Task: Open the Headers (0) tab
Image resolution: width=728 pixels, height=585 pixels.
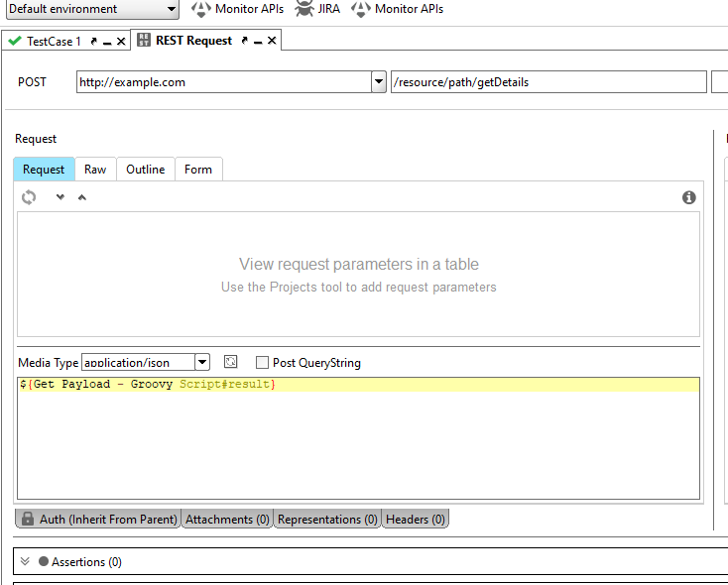Action: tap(416, 520)
